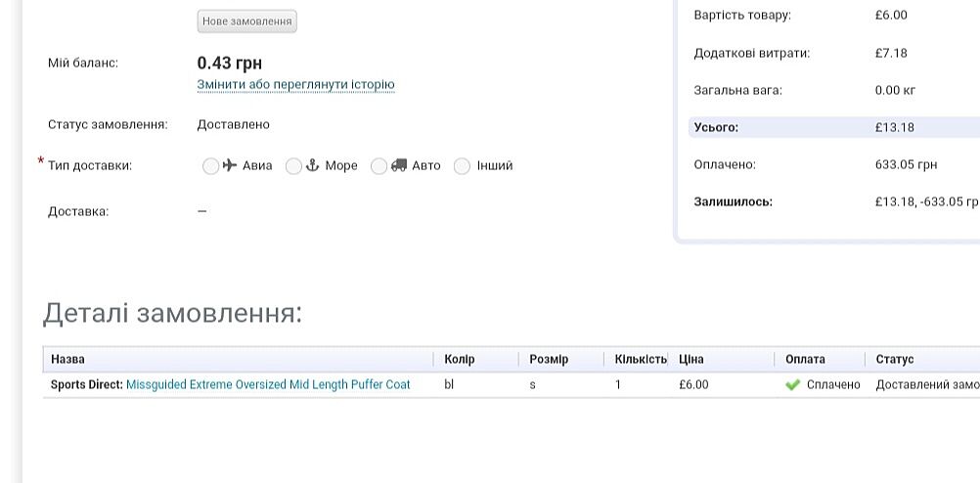Screen dimensions: 980x483
Task: Click the Кількість column header
Action: coord(640,360)
